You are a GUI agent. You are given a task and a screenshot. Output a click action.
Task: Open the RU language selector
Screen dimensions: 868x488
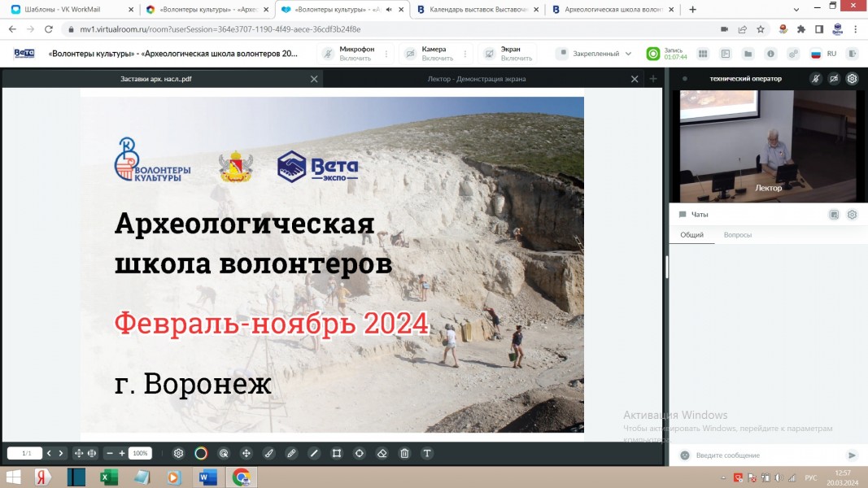(823, 54)
